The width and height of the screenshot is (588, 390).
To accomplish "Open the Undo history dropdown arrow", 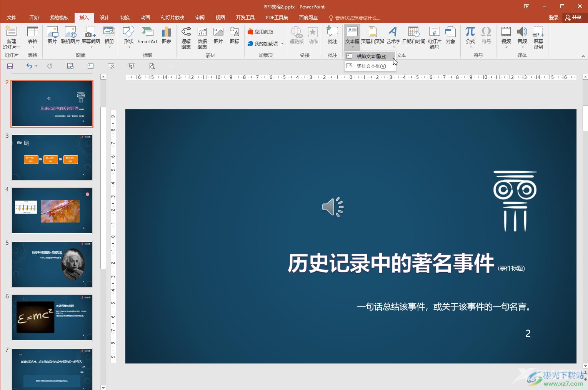I will tap(37, 66).
